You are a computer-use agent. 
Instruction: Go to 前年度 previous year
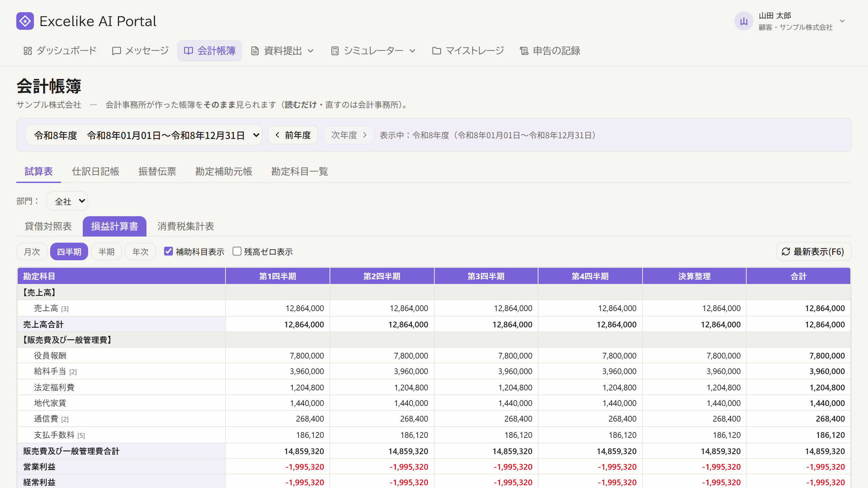[293, 135]
